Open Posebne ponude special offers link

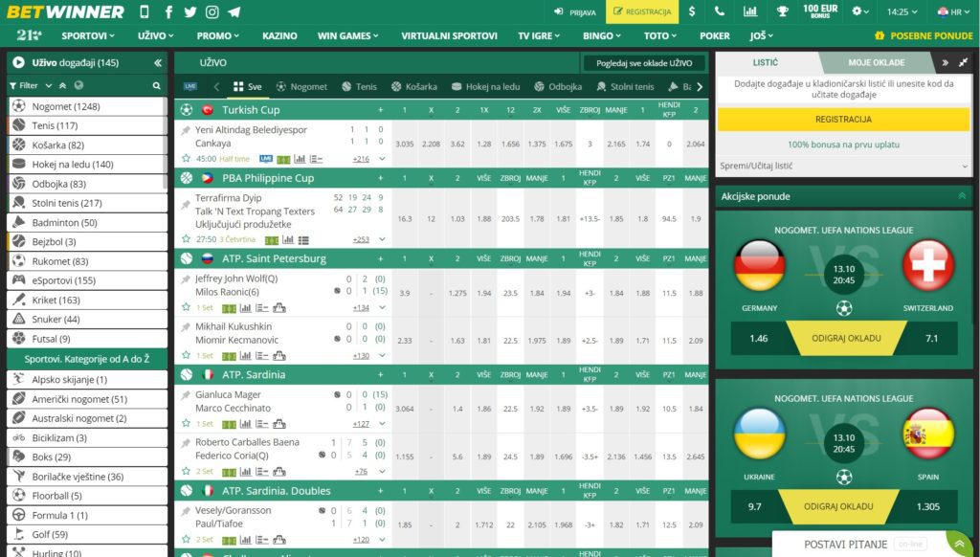click(924, 35)
